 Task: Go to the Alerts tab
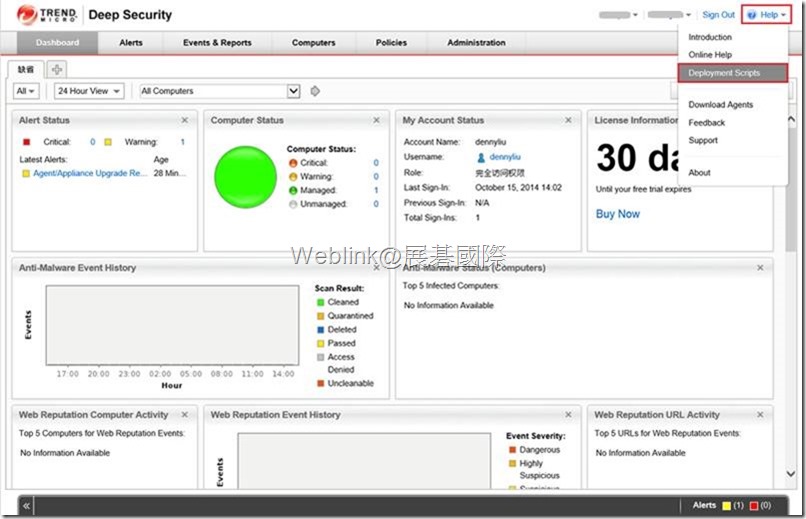point(131,43)
